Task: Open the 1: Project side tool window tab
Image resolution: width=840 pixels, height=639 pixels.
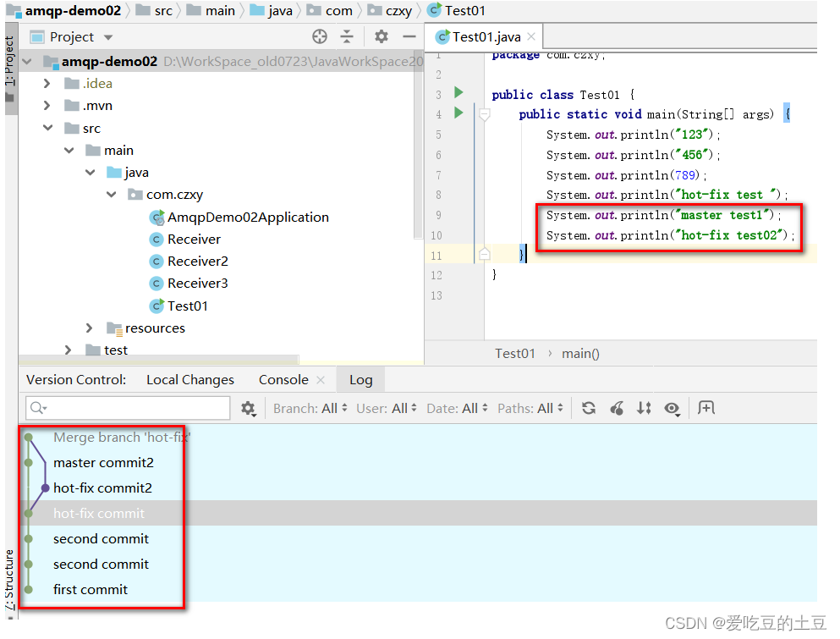Action: [x=9, y=67]
